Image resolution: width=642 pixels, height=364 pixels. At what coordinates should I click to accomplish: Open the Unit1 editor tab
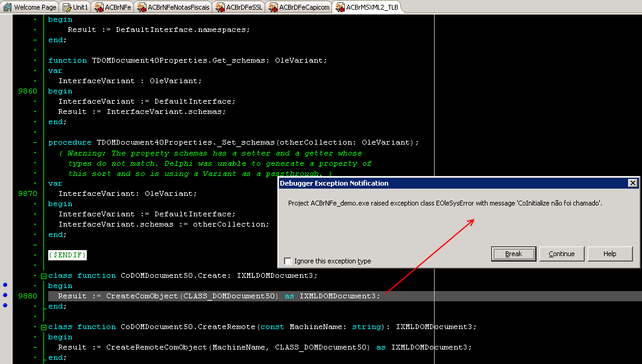[75, 7]
